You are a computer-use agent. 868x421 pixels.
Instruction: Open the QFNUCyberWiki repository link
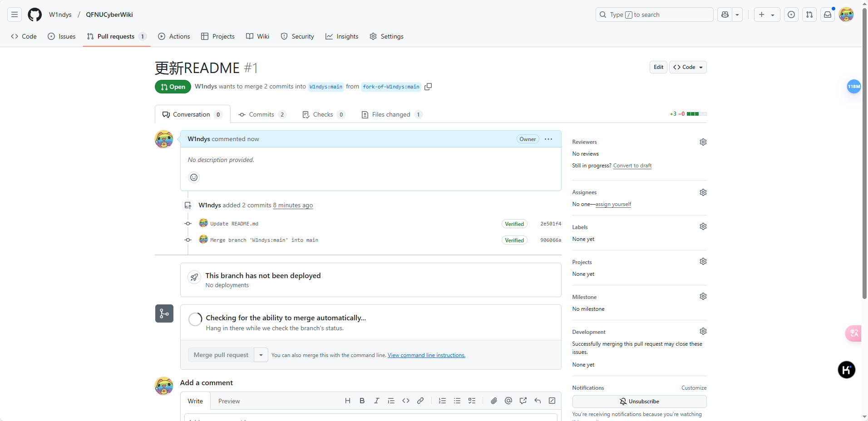tap(109, 15)
